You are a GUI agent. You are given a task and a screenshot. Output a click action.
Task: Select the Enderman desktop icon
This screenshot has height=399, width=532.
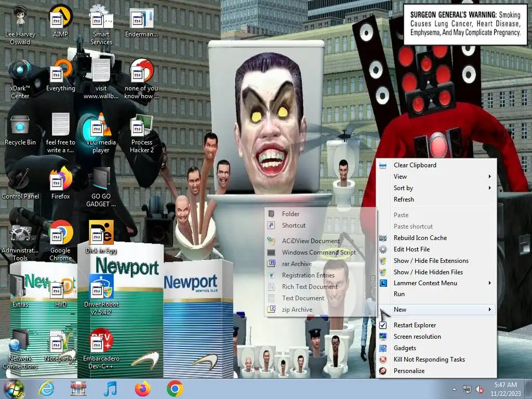pyautogui.click(x=141, y=22)
